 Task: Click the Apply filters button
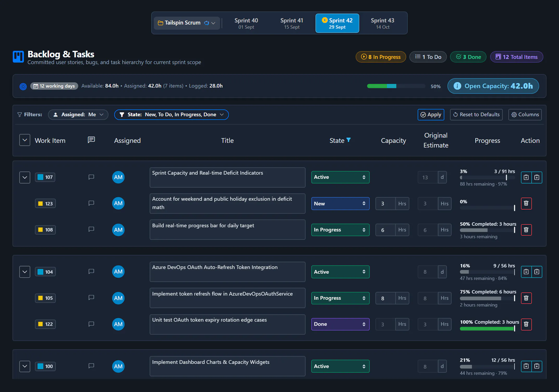pos(431,115)
